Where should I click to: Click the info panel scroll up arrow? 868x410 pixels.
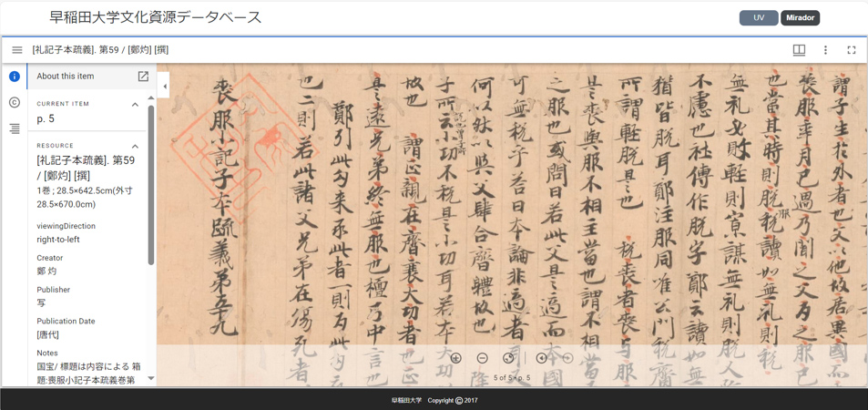tap(151, 98)
